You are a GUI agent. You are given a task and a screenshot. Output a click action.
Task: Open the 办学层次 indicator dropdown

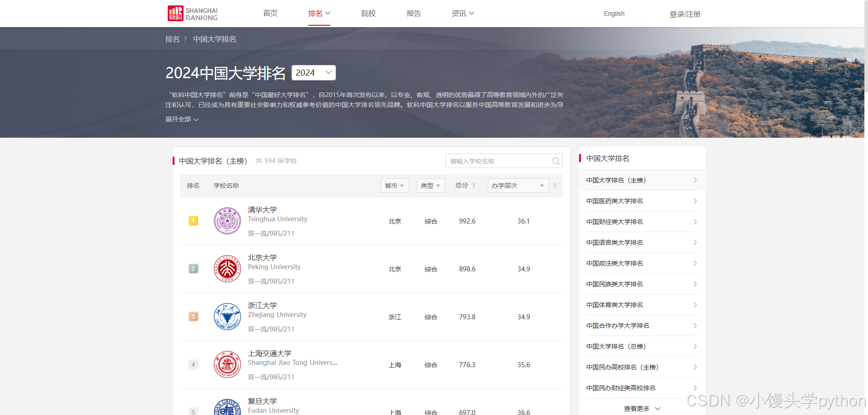(x=518, y=186)
